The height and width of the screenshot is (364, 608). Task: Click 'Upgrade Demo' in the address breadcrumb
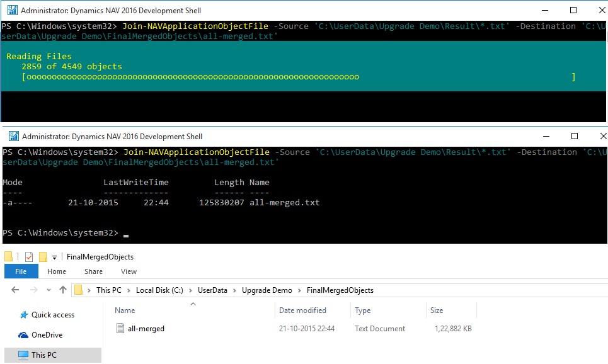[x=267, y=290]
